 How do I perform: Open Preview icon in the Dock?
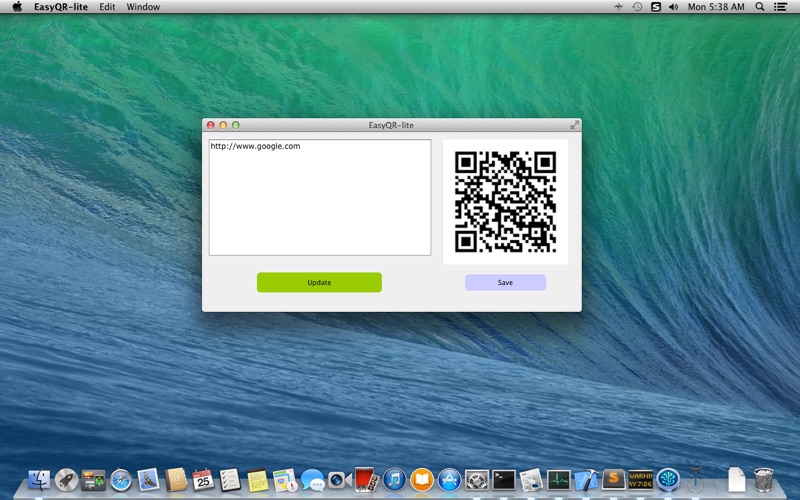(531, 480)
